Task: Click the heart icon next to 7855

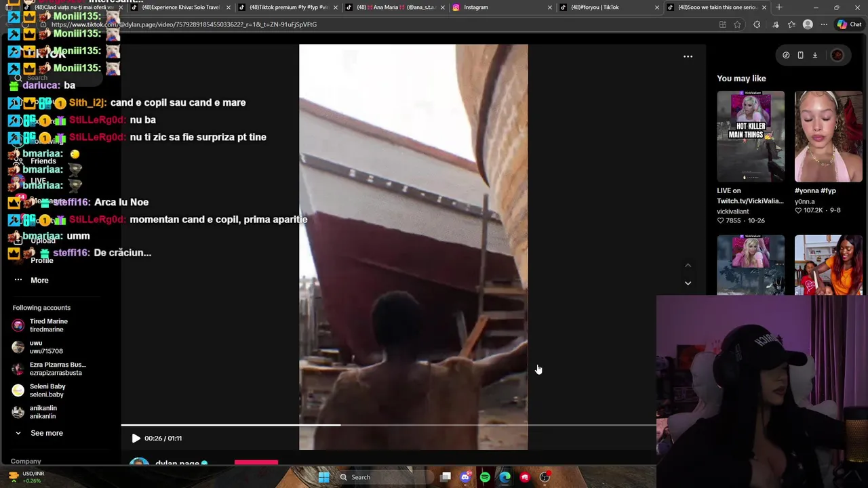Action: point(720,221)
